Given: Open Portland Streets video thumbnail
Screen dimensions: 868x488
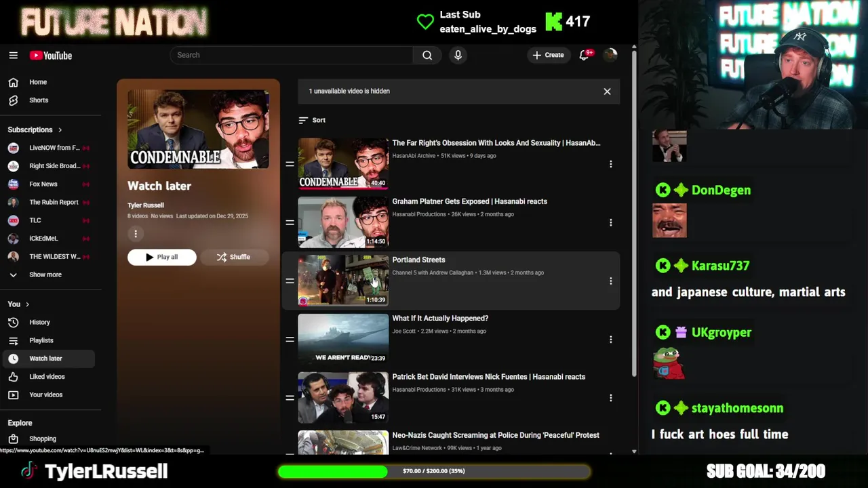Looking at the screenshot, I should [343, 281].
